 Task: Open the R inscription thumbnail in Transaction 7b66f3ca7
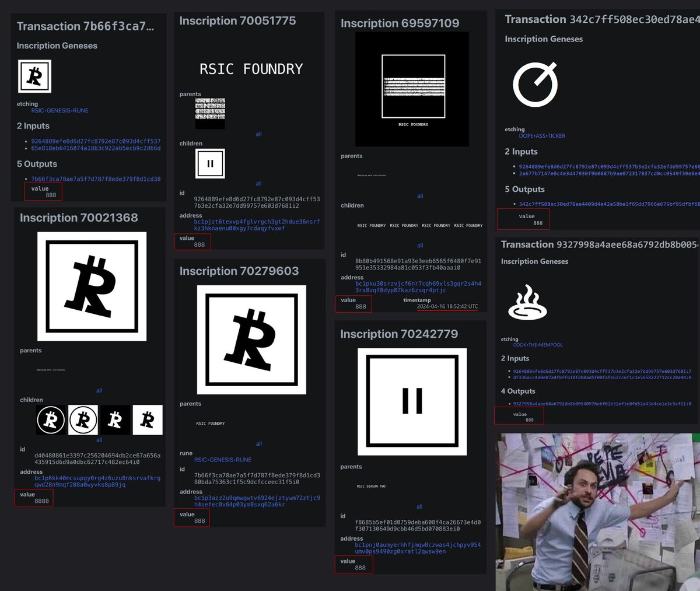34,76
